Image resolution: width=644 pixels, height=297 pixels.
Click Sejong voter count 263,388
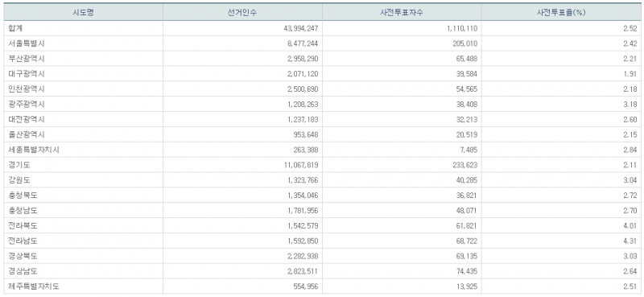click(307, 150)
